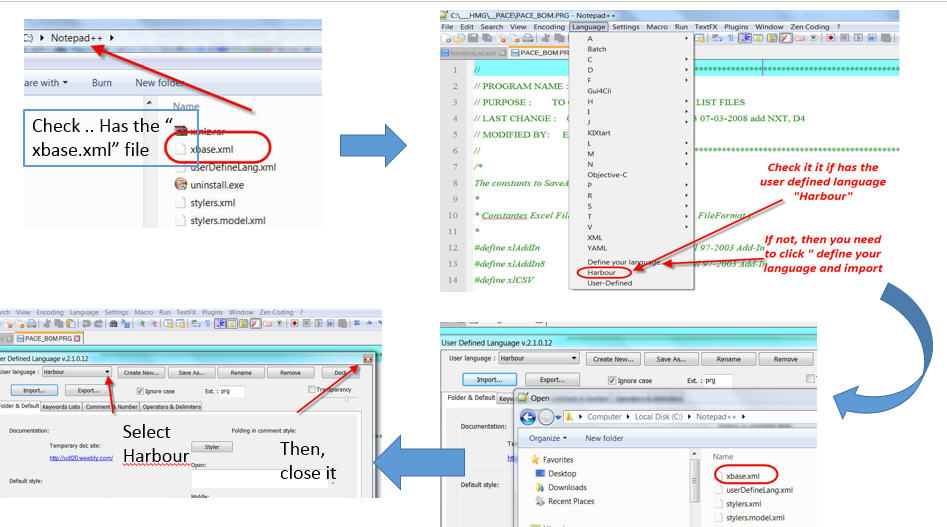Click Save As... button behind Open dialog
This screenshot has height=527, width=947.
coord(671,359)
